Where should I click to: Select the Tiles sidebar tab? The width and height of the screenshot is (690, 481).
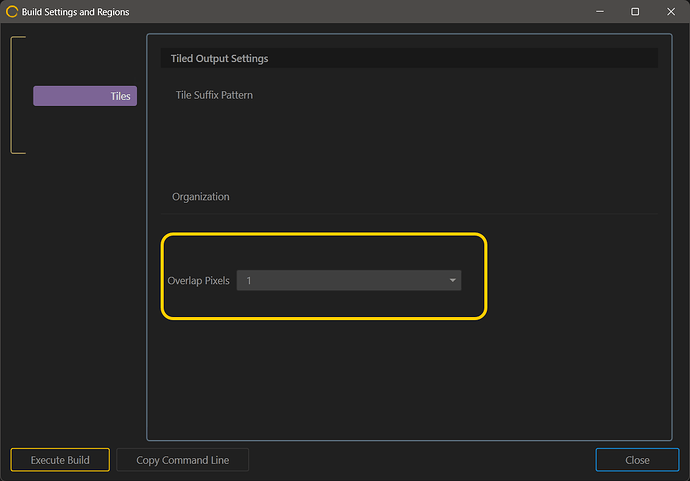click(x=85, y=96)
